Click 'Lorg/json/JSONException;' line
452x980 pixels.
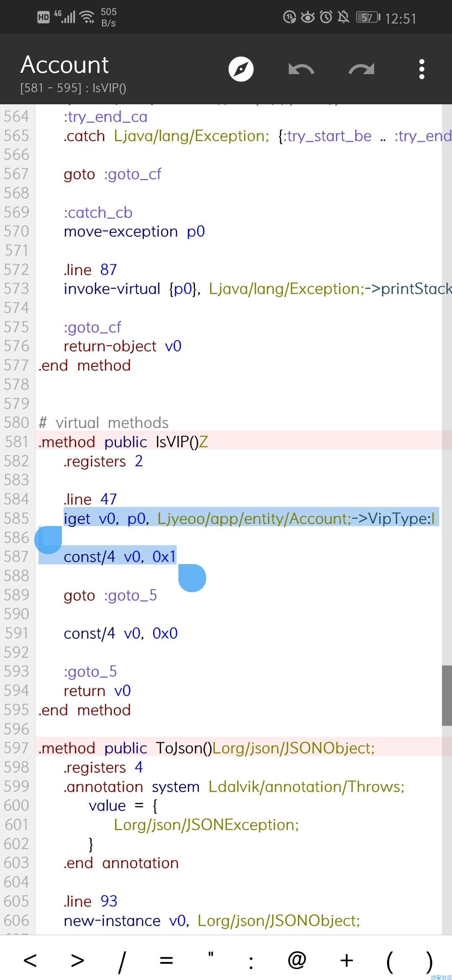point(206,825)
